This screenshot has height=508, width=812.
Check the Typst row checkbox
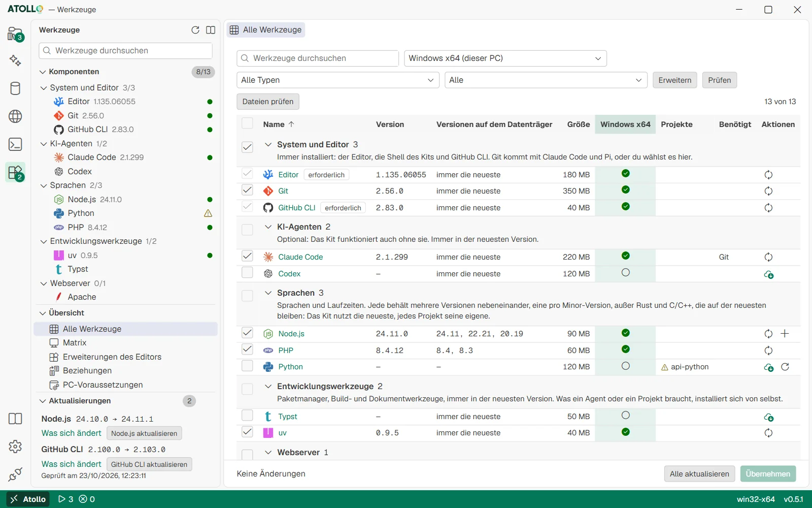pyautogui.click(x=247, y=416)
